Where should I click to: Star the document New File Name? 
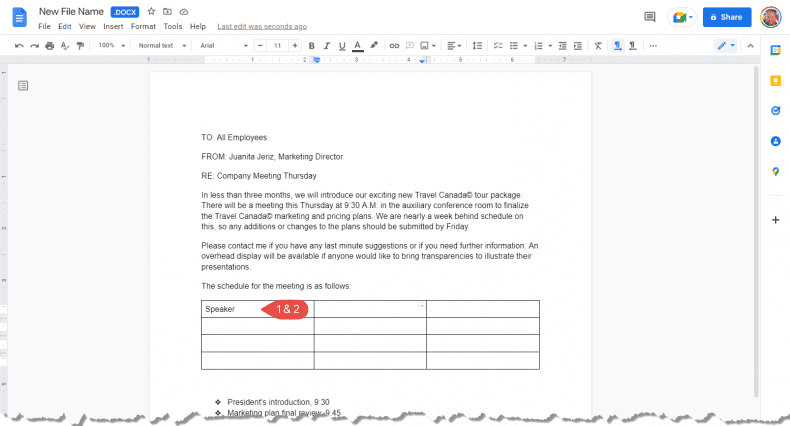point(151,11)
